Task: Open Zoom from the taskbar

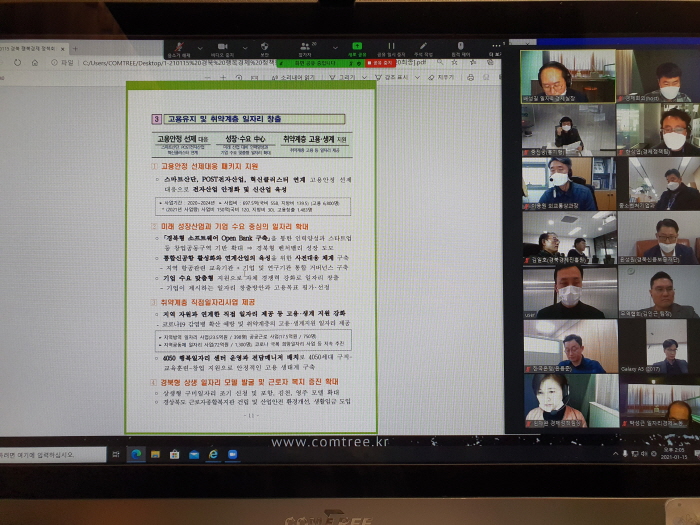Action: [x=232, y=454]
